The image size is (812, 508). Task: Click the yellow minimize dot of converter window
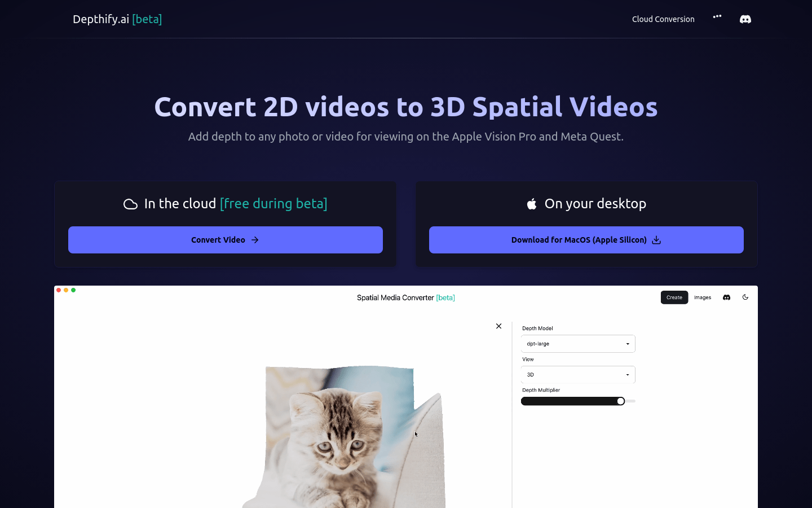coord(66,290)
